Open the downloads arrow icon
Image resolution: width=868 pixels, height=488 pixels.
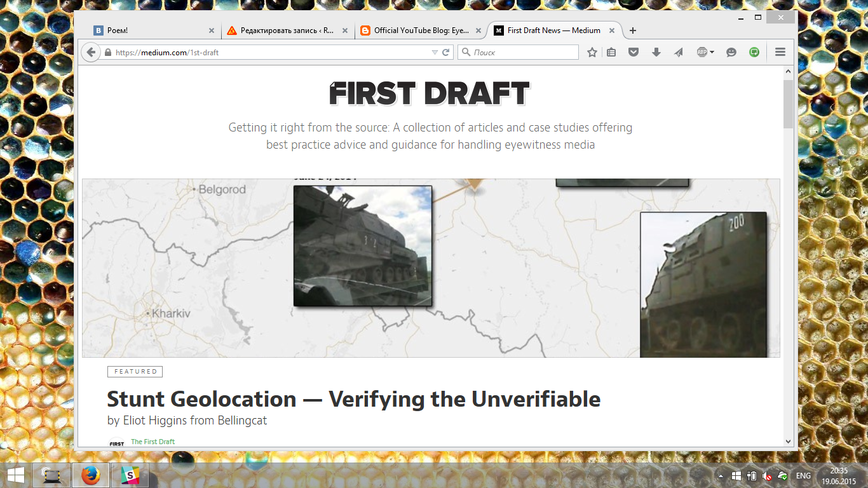(x=656, y=52)
